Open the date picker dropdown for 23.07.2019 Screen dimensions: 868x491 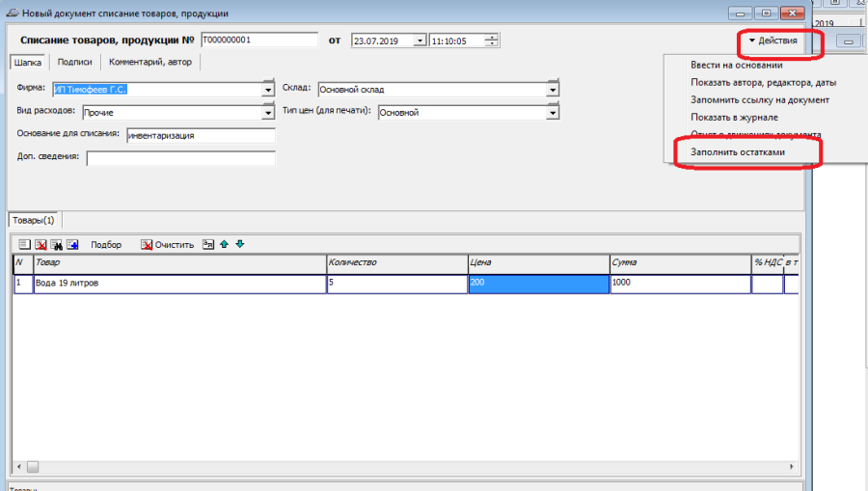coord(420,41)
